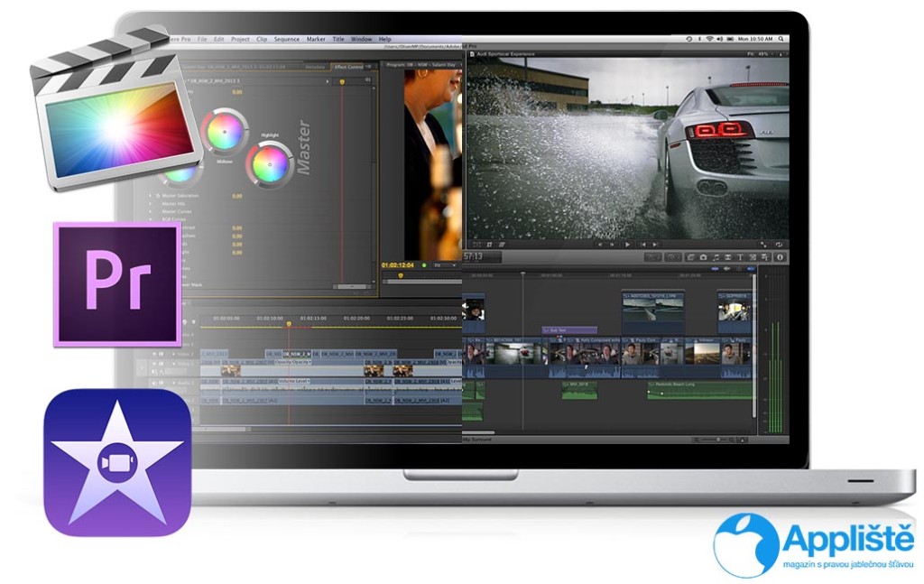Open the Enhancements wand menu
Image resolution: width=924 pixels, height=584 pixels.
pos(652,257)
